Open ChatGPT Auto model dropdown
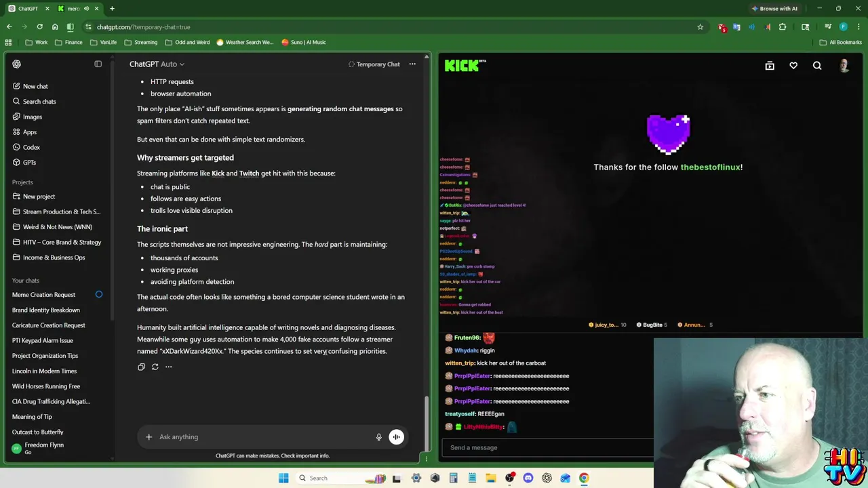This screenshot has height=488, width=868. (x=157, y=64)
